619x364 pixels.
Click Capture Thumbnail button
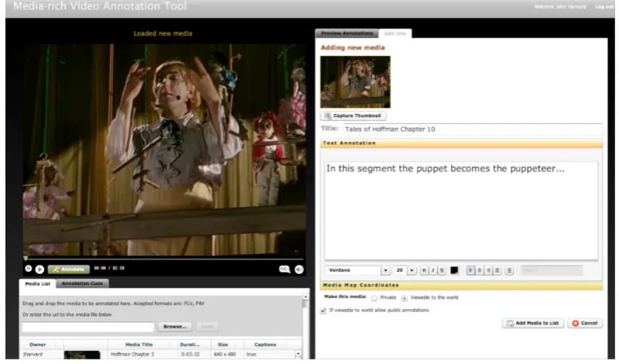[x=353, y=115]
